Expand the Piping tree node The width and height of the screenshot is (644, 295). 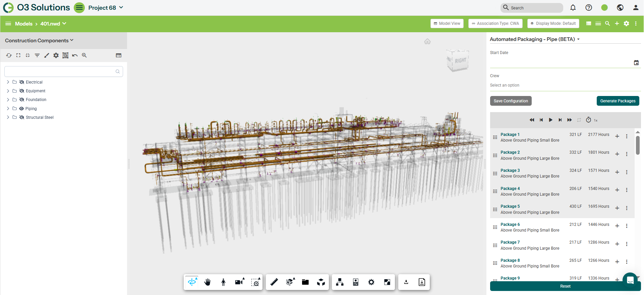(8, 109)
